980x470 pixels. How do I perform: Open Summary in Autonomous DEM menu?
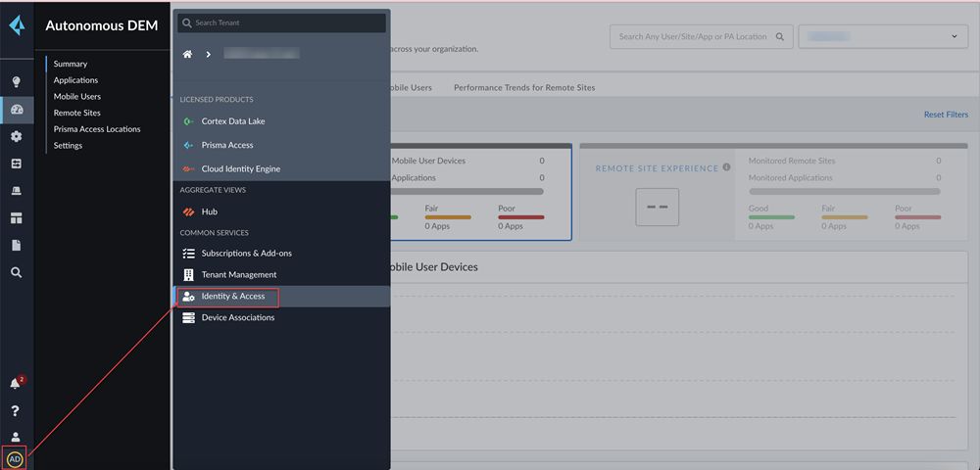point(71,64)
